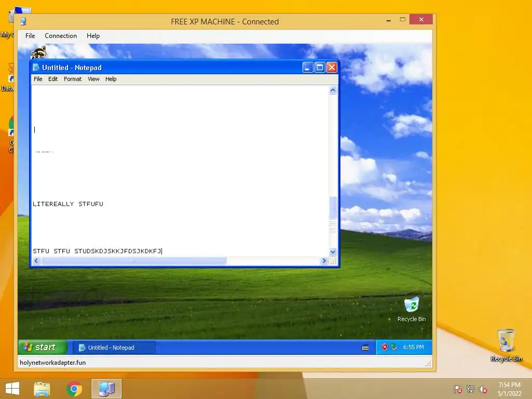The height and width of the screenshot is (399, 532).
Task: Click the remote viewer resize grip corner
Action: pos(428,364)
